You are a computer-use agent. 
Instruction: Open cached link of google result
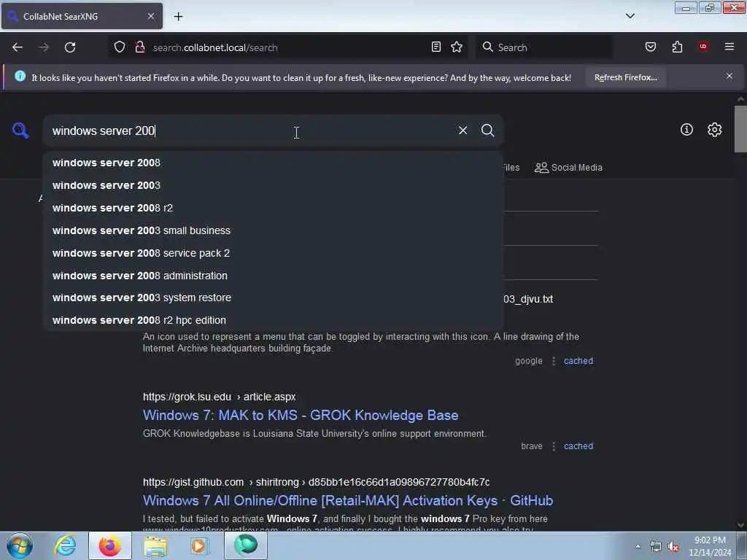[578, 361]
